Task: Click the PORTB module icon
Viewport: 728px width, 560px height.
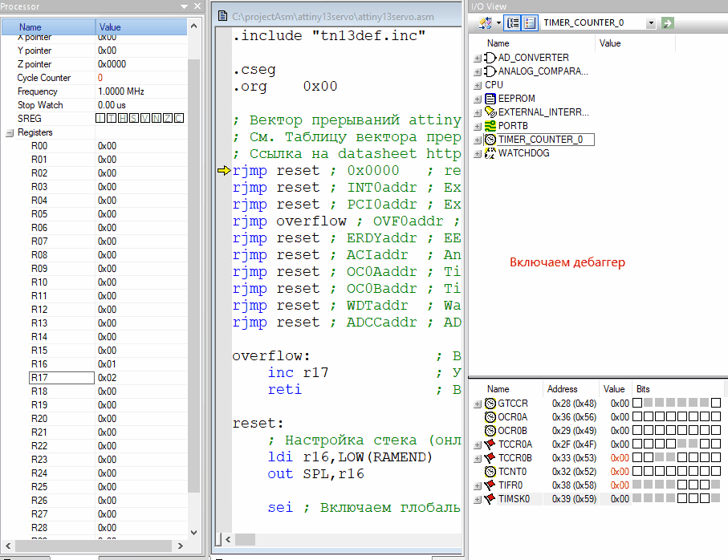Action: pos(490,126)
